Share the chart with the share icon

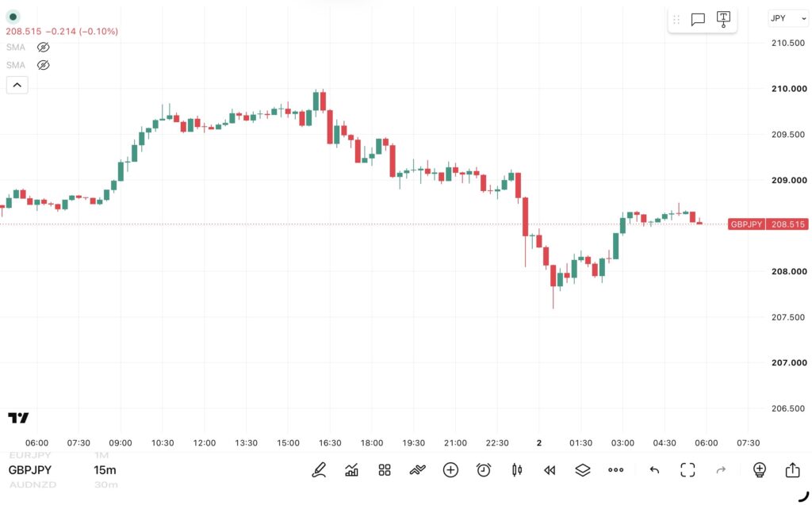[792, 470]
